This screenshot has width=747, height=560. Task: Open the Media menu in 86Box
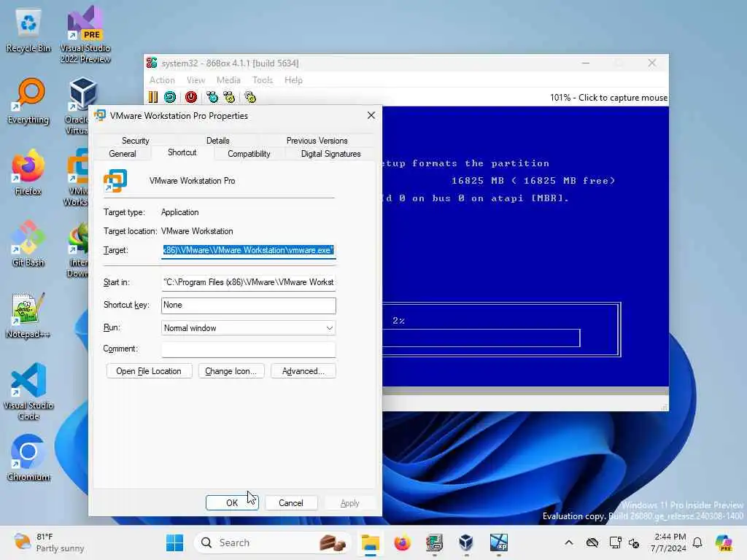(x=228, y=80)
